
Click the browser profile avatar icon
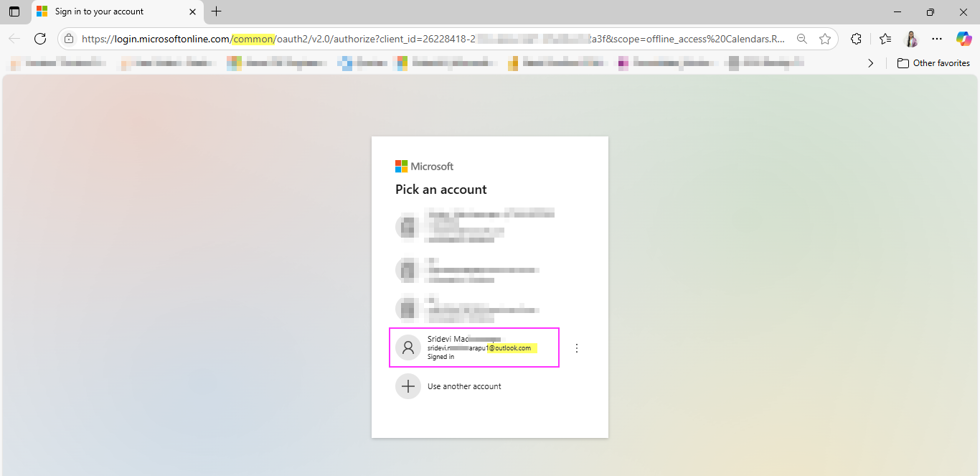911,39
